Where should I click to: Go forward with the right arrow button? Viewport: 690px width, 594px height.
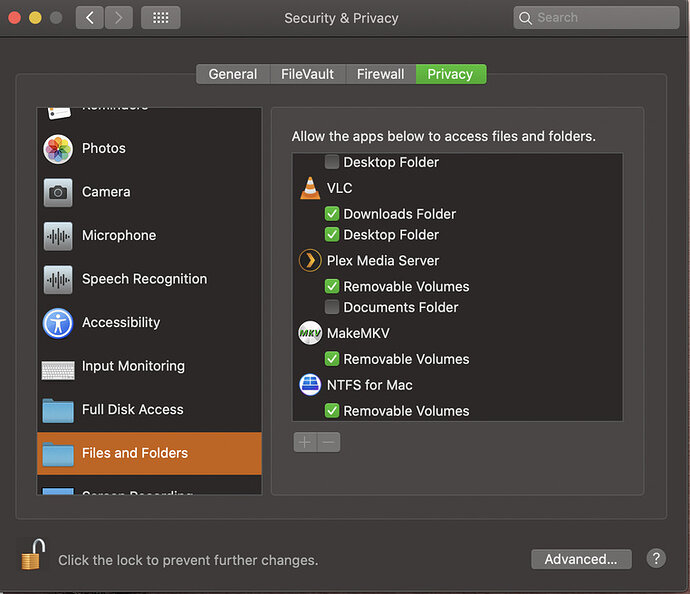point(118,18)
